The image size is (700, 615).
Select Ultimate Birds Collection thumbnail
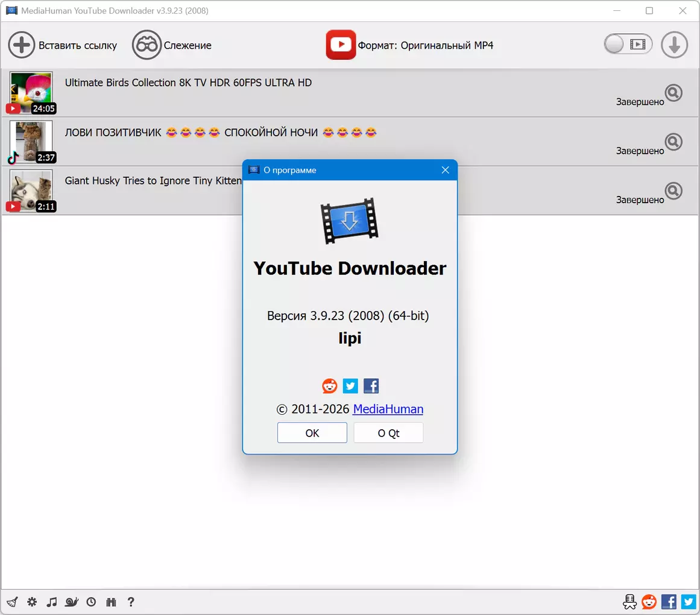pyautogui.click(x=31, y=92)
